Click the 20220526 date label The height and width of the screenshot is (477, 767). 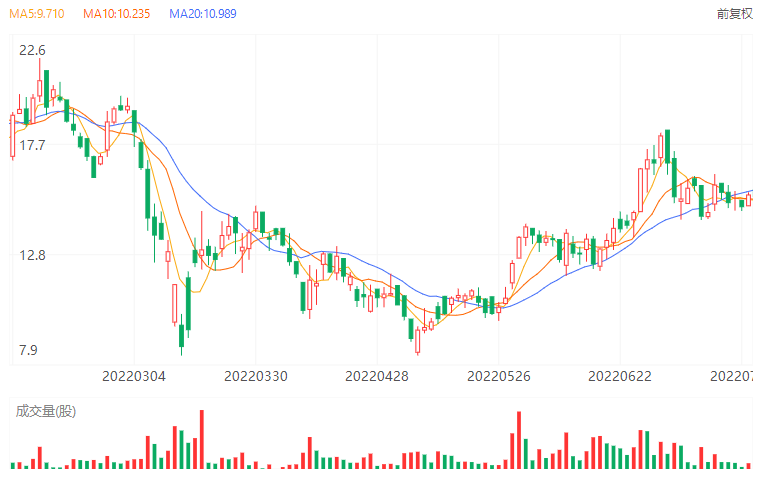click(x=498, y=376)
